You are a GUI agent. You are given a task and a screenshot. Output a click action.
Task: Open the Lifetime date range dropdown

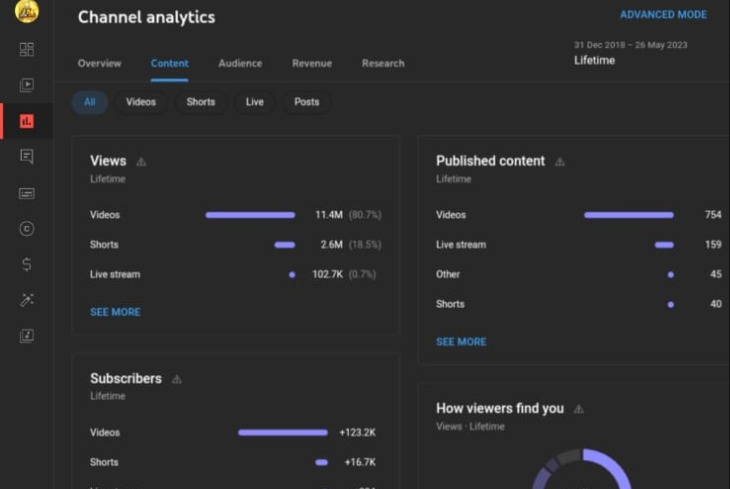tap(630, 53)
